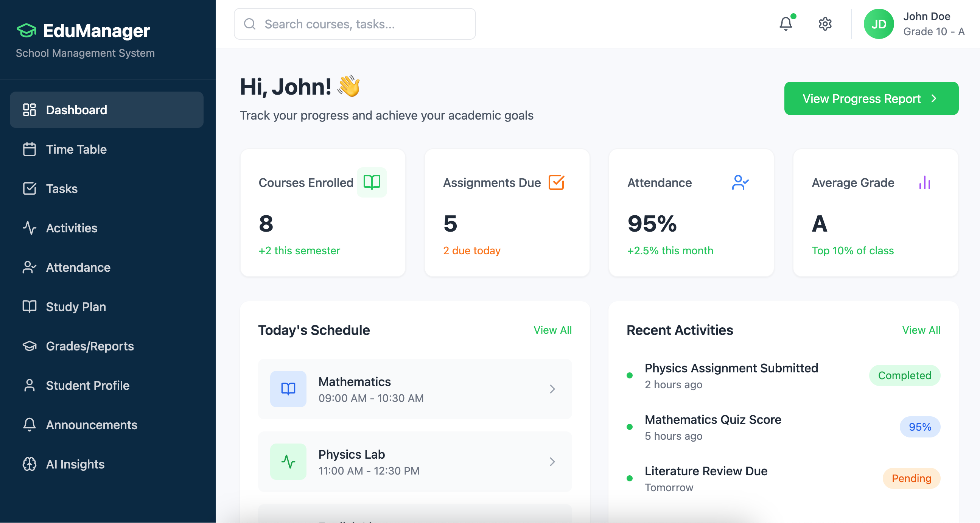This screenshot has width=980, height=523.
Task: Select the Time Table calendar icon
Action: (x=29, y=149)
